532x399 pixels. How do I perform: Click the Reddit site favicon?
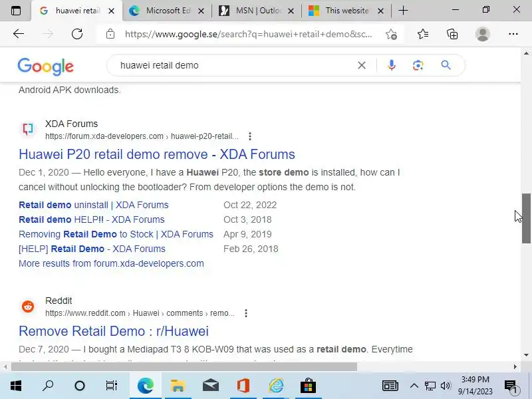tap(28, 307)
